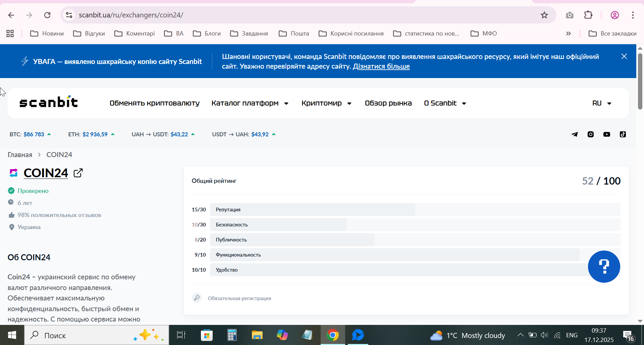The height and width of the screenshot is (345, 644).
Task: Click the USDT → UAH rate ticker
Action: [x=244, y=134]
